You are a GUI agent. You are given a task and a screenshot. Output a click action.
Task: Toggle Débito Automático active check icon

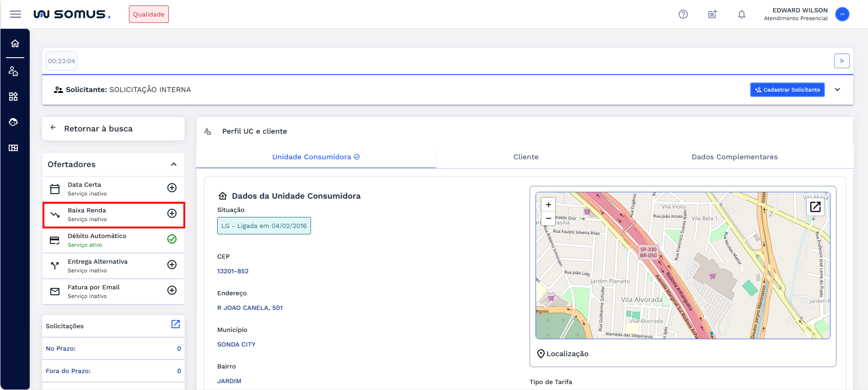pyautogui.click(x=172, y=239)
